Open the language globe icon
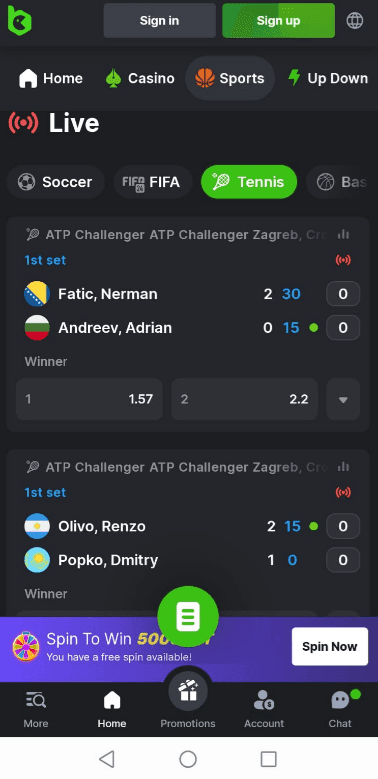Screen dimensions: 378x779 pos(355,20)
